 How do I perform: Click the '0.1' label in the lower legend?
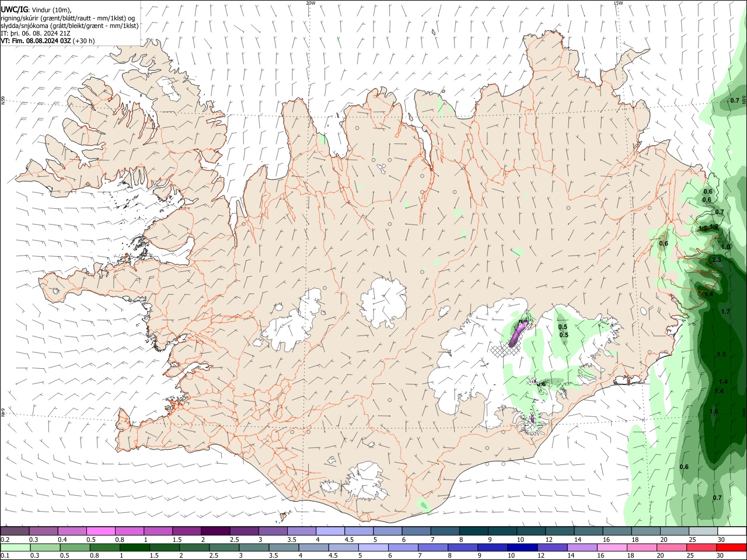(x=5, y=556)
